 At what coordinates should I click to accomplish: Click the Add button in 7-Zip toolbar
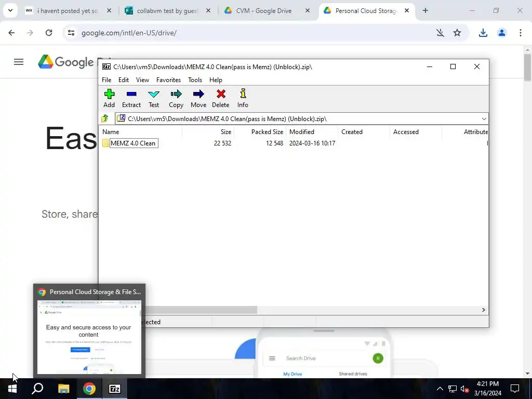point(109,98)
